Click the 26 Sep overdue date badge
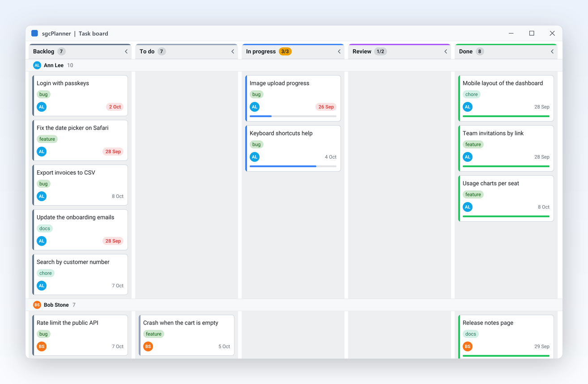This screenshot has height=384, width=588. tap(326, 107)
